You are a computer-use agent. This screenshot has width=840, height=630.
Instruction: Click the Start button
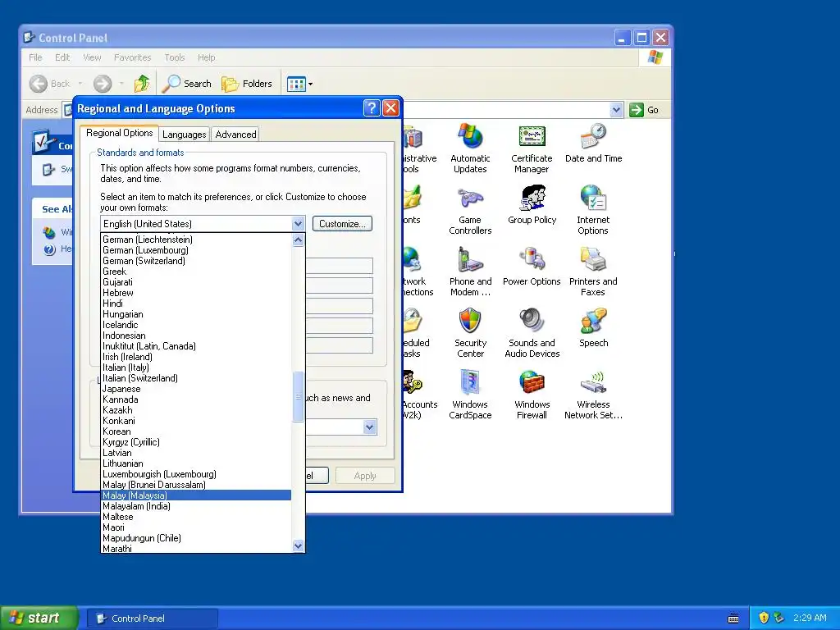pyautogui.click(x=39, y=618)
